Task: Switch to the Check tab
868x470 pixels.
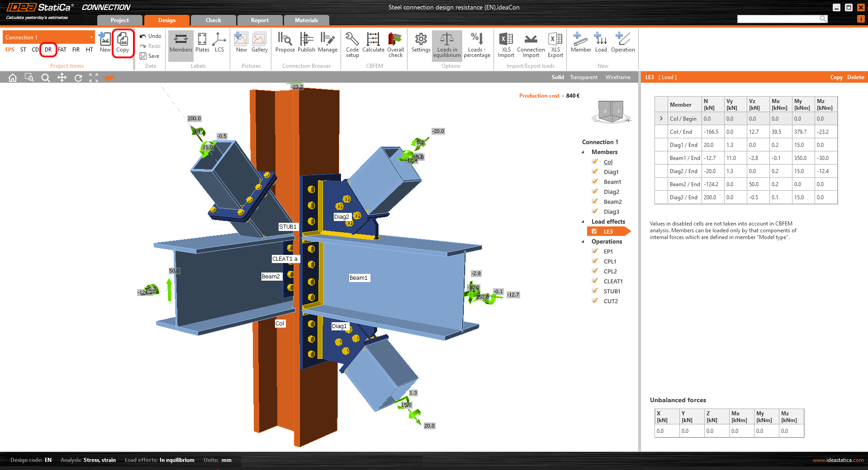Action: click(213, 20)
